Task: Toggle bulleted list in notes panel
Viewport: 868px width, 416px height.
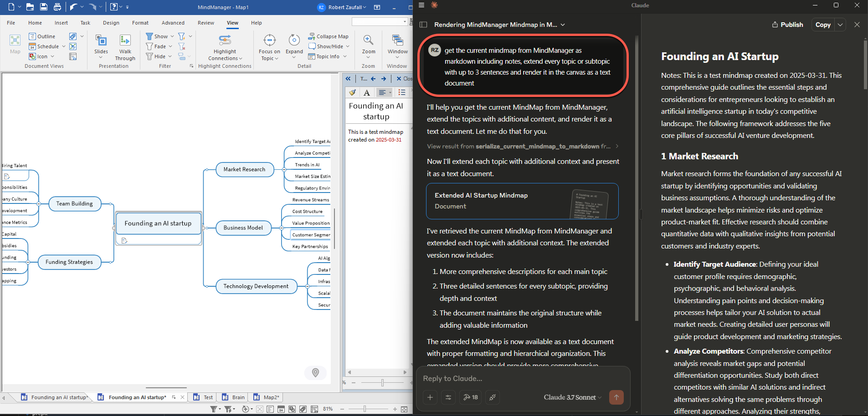Action: [401, 92]
